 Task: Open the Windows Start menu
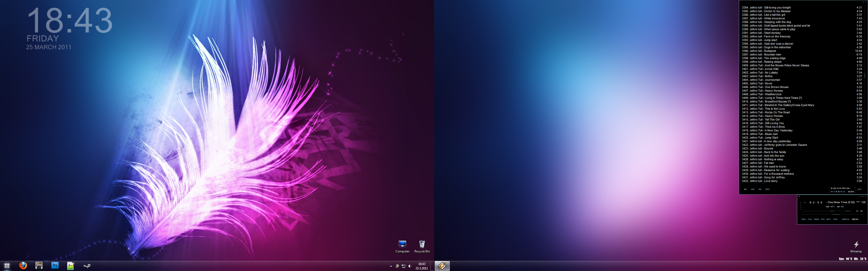(x=7, y=266)
